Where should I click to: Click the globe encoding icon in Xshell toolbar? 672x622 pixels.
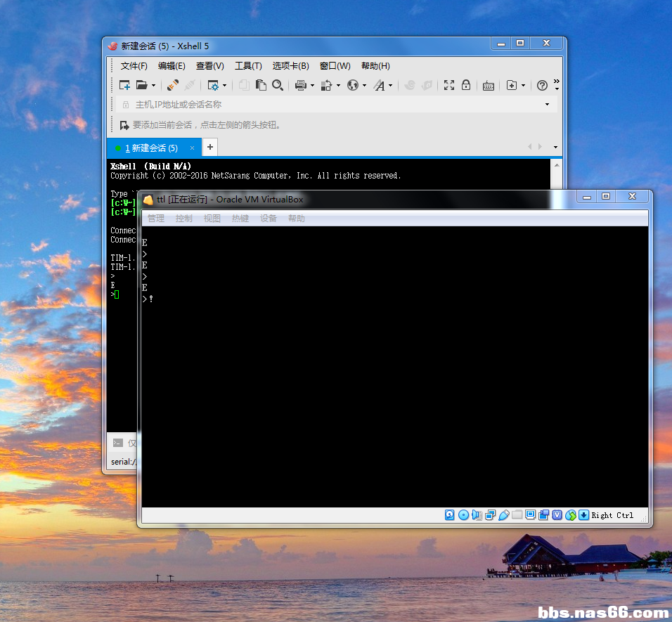pyautogui.click(x=353, y=85)
